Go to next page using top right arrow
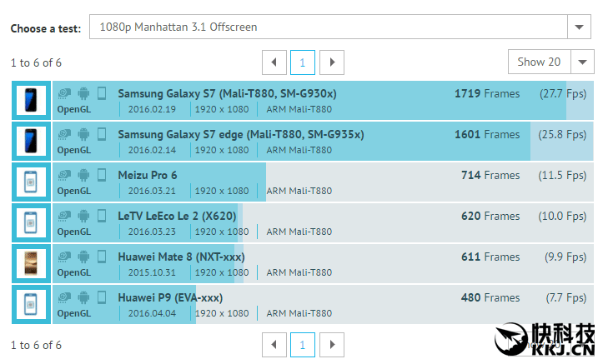The height and width of the screenshot is (364, 603). click(332, 62)
